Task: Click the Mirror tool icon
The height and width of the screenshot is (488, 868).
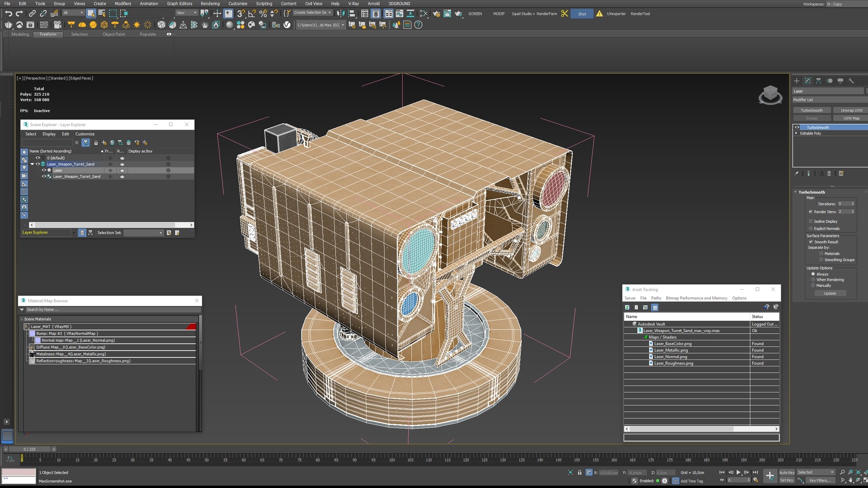Action: [341, 14]
